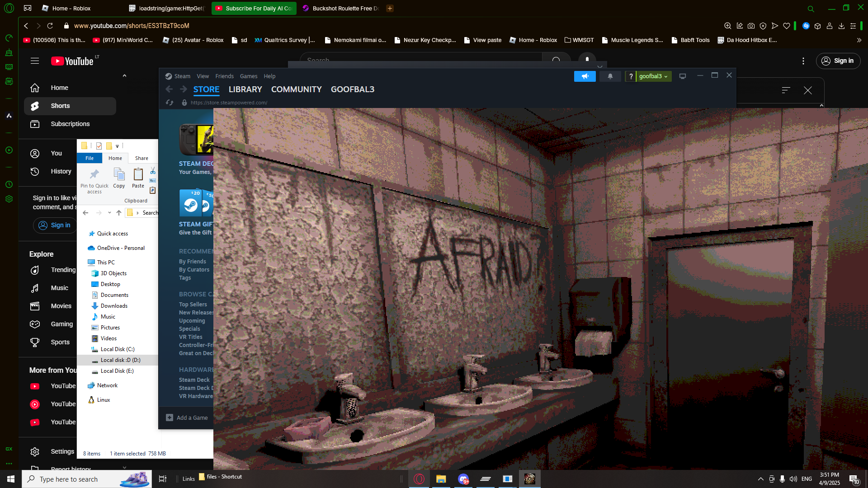Show hidden system tray icons chevron

click(x=761, y=479)
